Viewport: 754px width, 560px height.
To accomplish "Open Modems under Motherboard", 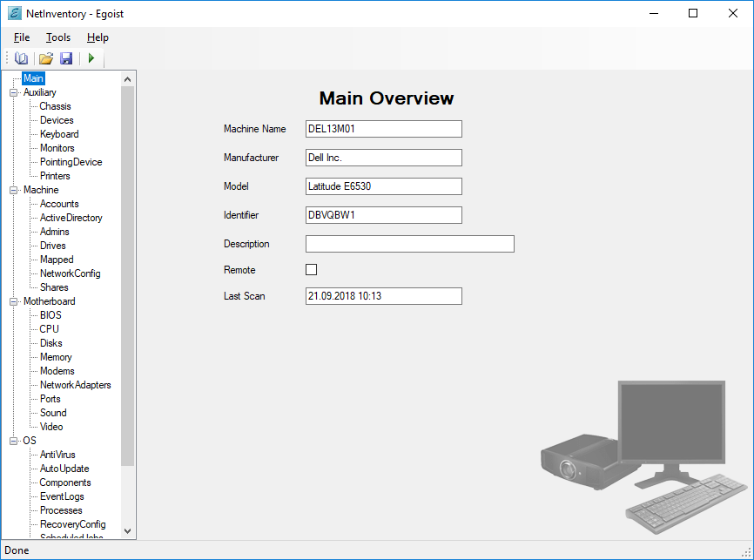I will point(57,371).
